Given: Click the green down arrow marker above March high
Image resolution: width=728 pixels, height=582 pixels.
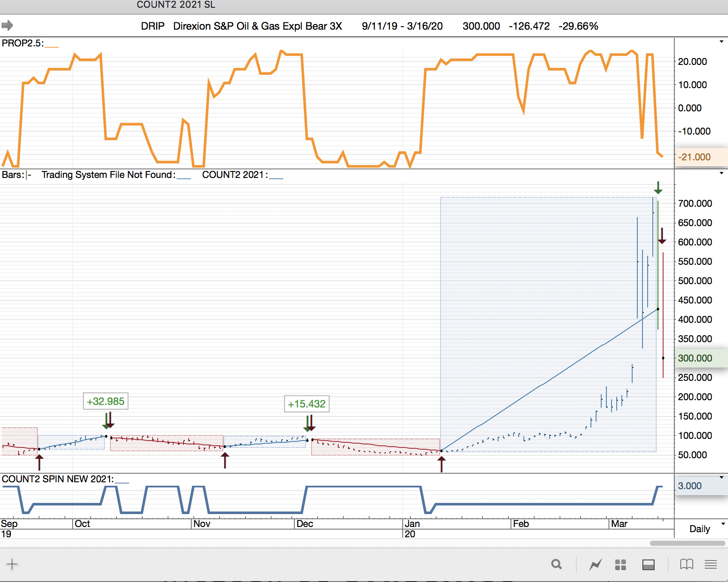Looking at the screenshot, I should pyautogui.click(x=658, y=187).
